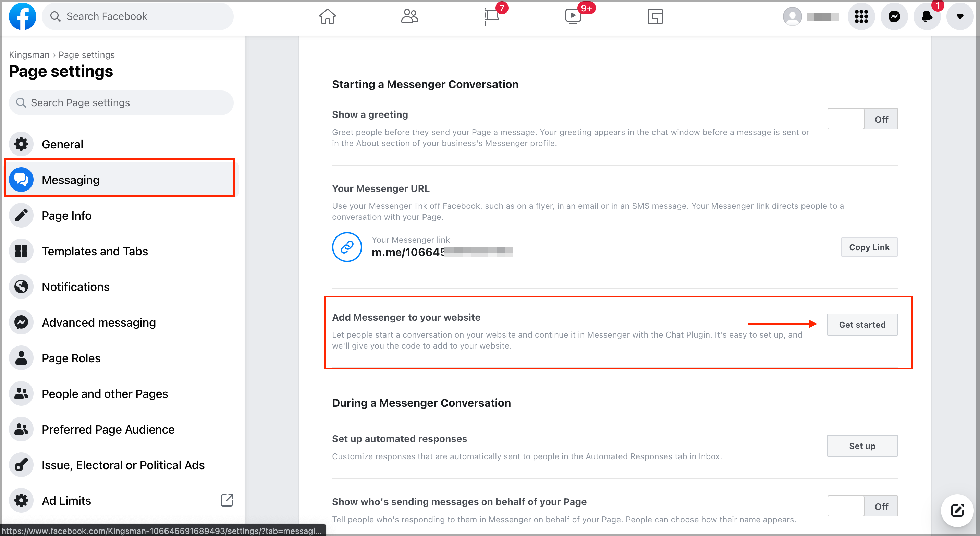Screen dimensions: 980x536
Task: Click the Page Roles person icon
Action: tap(21, 358)
